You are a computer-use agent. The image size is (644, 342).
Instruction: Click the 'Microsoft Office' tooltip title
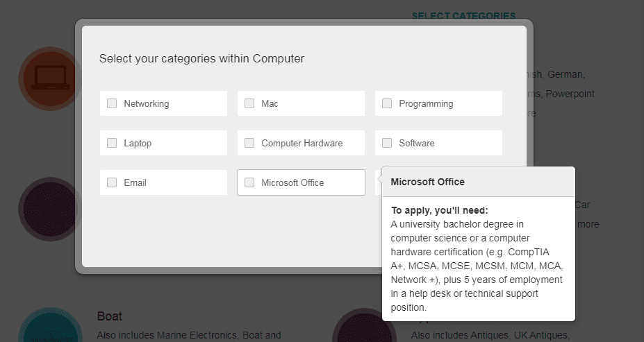pyautogui.click(x=427, y=182)
